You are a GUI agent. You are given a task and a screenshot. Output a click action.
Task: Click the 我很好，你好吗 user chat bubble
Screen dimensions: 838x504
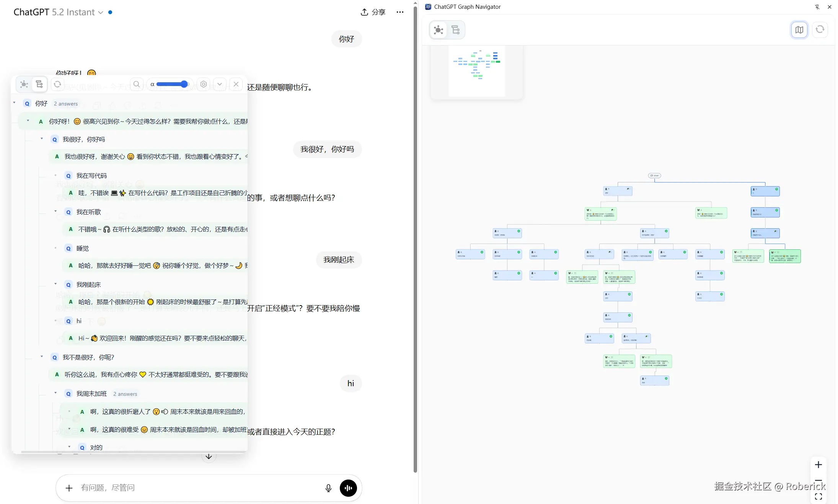327,149
